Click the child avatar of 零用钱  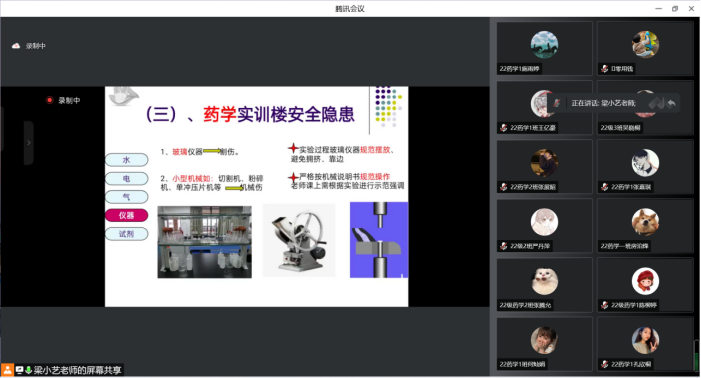pos(645,44)
